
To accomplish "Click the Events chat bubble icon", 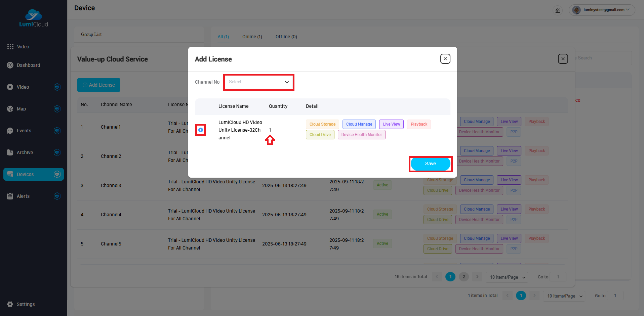I will coord(10,131).
